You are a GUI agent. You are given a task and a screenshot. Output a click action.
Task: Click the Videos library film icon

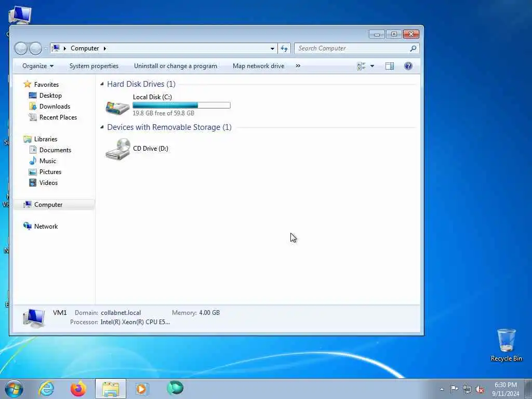(x=33, y=182)
